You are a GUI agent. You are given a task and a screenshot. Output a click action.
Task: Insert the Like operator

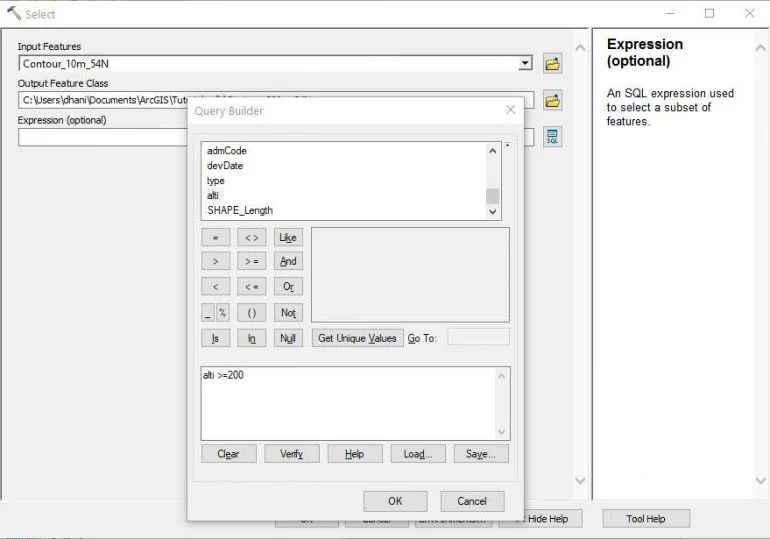[x=288, y=238]
